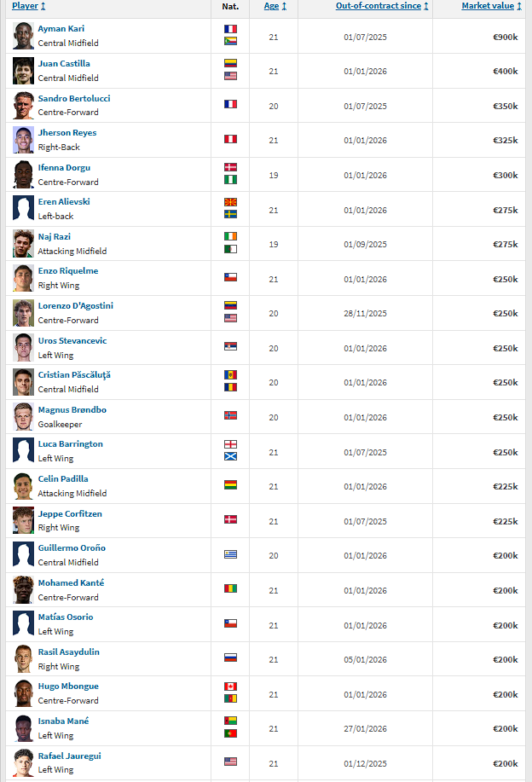
Task: Click the Uruguay flag in Guillermo Oroño's row
Action: click(230, 554)
